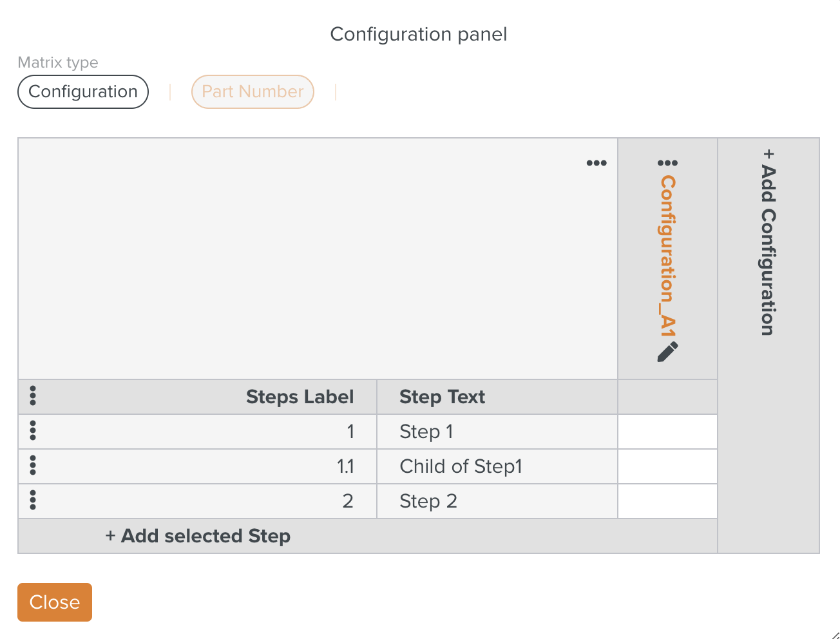Open the vertical dots menu for the Step 1 row
Screen dimensions: 840x639
coord(33,430)
